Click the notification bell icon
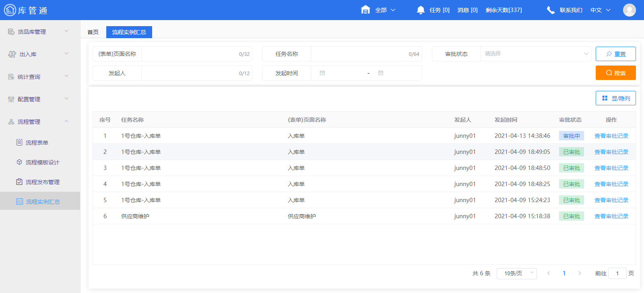 [x=421, y=10]
